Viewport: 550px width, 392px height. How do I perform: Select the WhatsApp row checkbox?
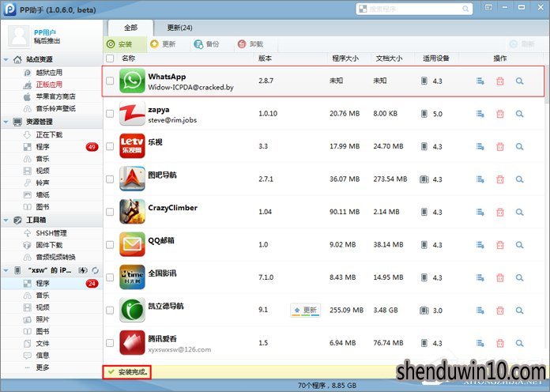pos(110,81)
